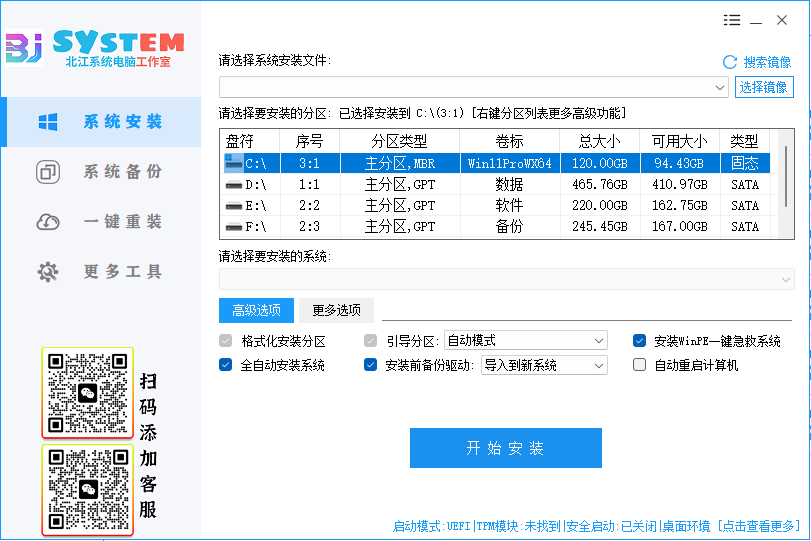
Task: Click the 固态 type cell
Action: coord(745,163)
